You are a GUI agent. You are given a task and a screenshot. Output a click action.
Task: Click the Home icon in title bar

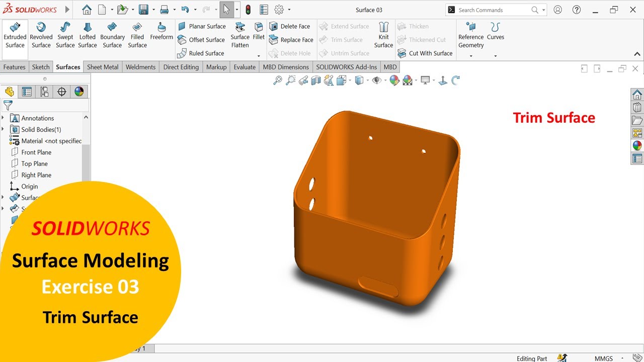pos(87,10)
